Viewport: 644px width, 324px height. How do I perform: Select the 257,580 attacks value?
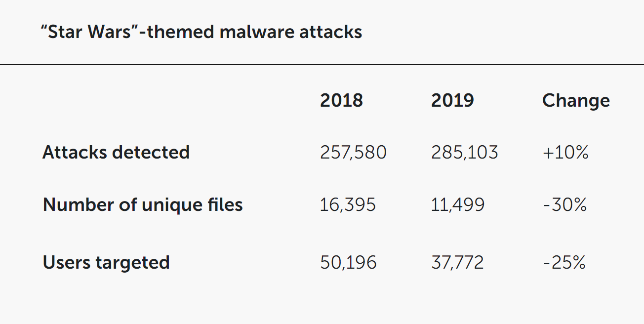(x=353, y=153)
